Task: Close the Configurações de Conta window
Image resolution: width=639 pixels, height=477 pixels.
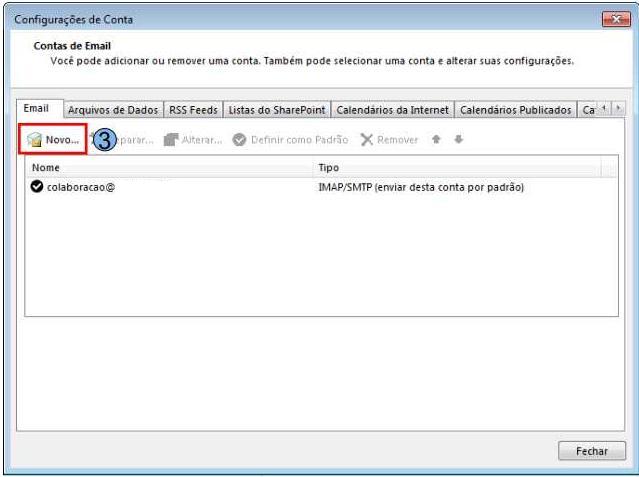Action: coord(615,19)
